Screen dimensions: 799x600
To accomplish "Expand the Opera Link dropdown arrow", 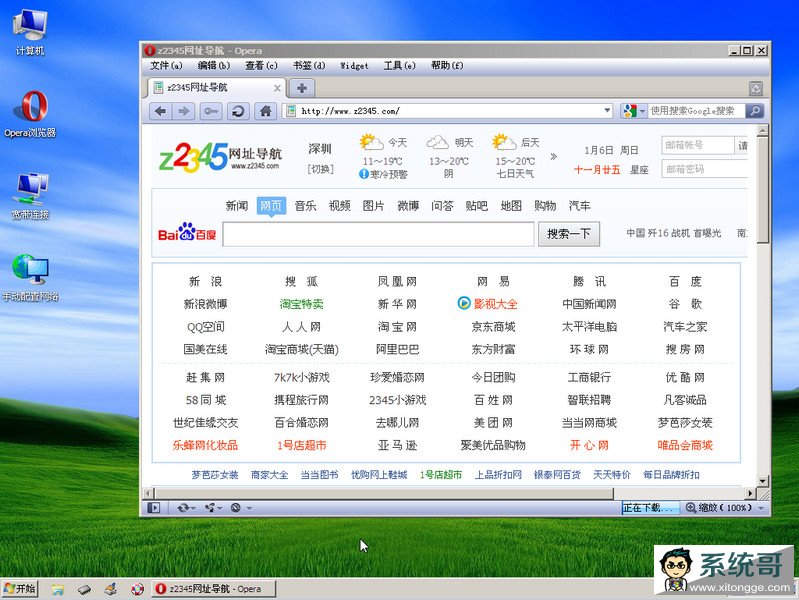I will pyautogui.click(x=194, y=508).
